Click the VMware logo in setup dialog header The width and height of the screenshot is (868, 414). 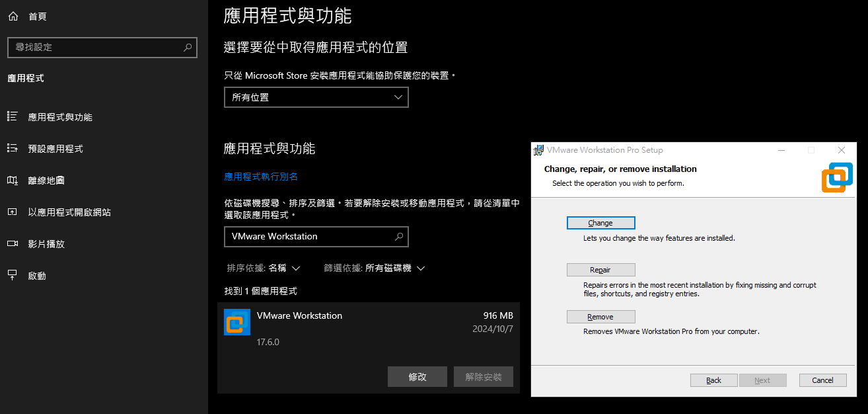837,178
